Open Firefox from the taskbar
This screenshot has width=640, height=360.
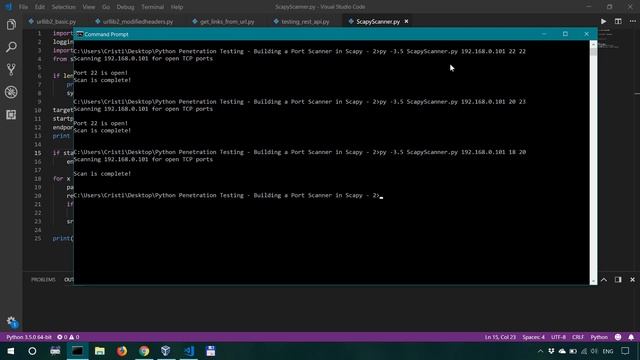[122, 351]
